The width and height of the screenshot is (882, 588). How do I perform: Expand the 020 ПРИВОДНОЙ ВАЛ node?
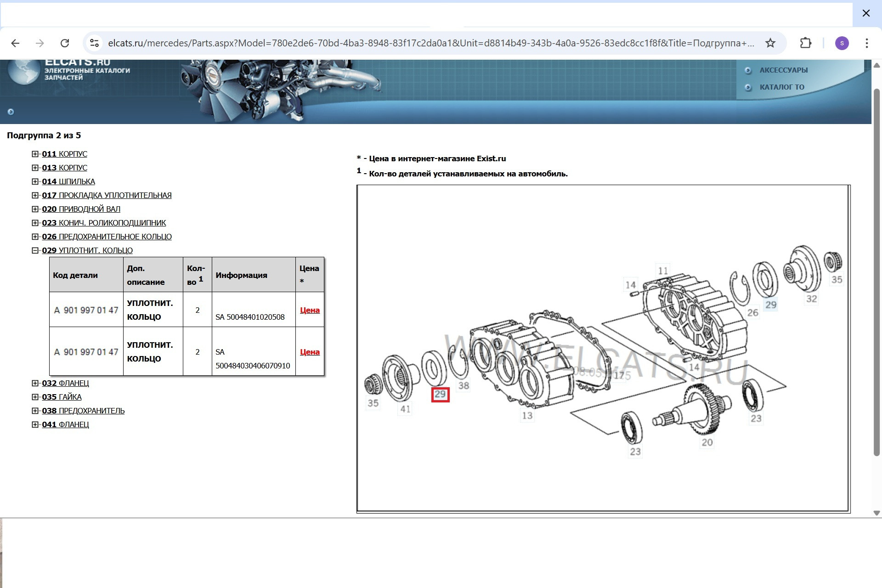[35, 209]
